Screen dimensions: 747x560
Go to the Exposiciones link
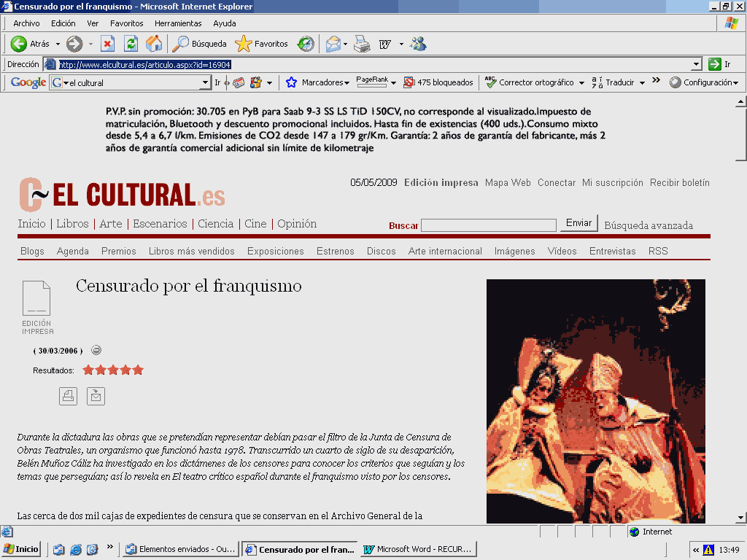click(275, 251)
